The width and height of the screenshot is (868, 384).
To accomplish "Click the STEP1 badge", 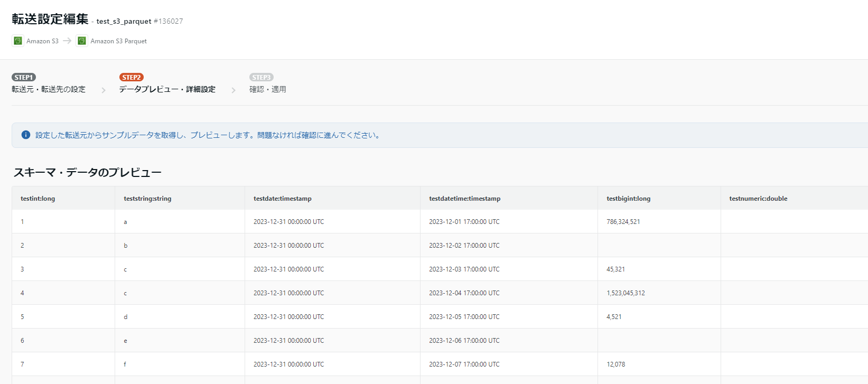I will (24, 77).
